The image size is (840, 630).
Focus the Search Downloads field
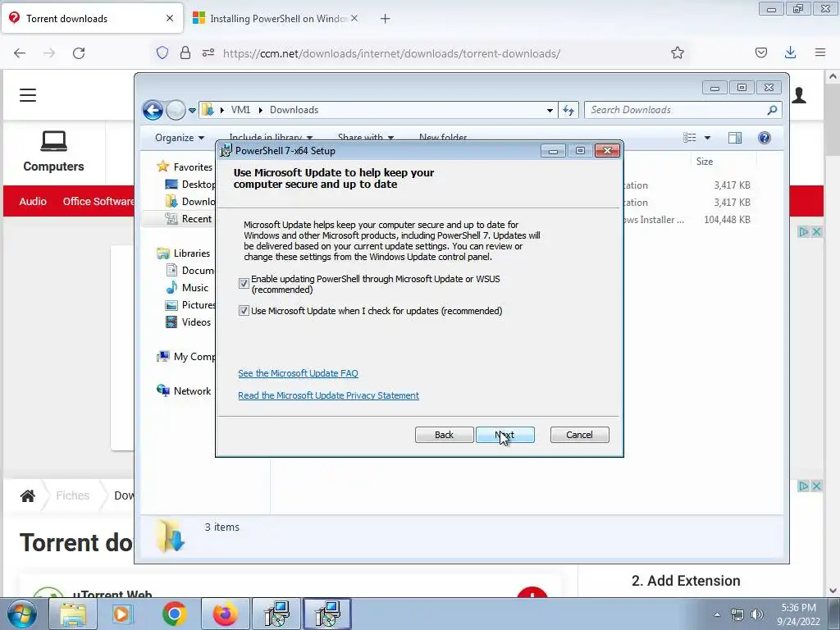677,110
